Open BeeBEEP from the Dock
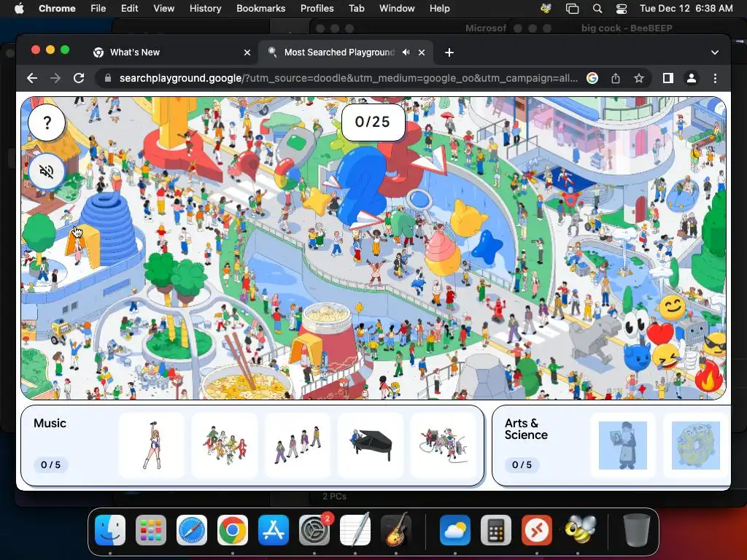 (x=578, y=530)
